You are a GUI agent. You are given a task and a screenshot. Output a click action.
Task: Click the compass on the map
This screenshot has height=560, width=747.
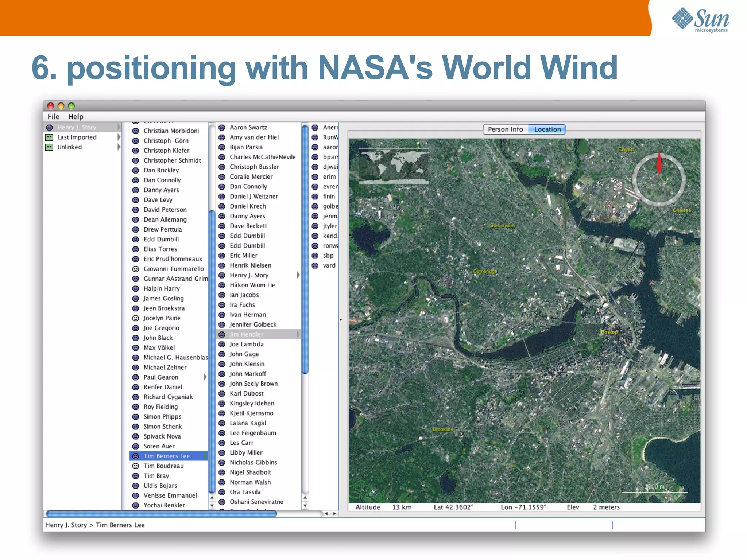click(659, 179)
